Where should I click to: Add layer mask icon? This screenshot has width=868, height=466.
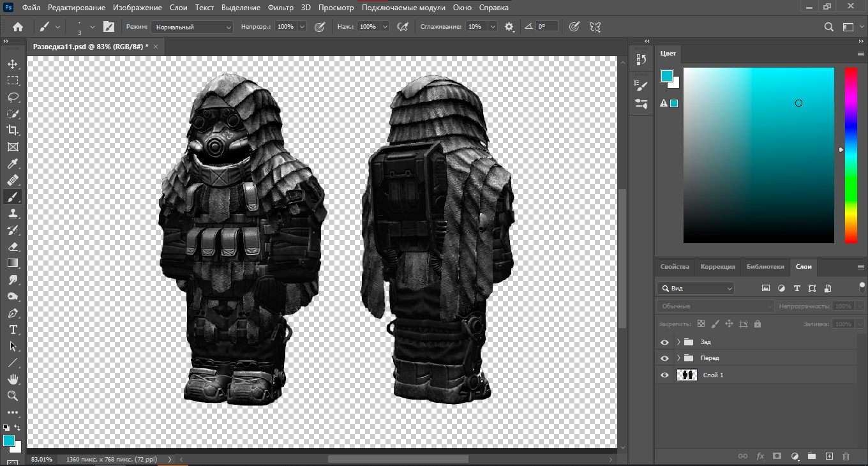[777, 456]
